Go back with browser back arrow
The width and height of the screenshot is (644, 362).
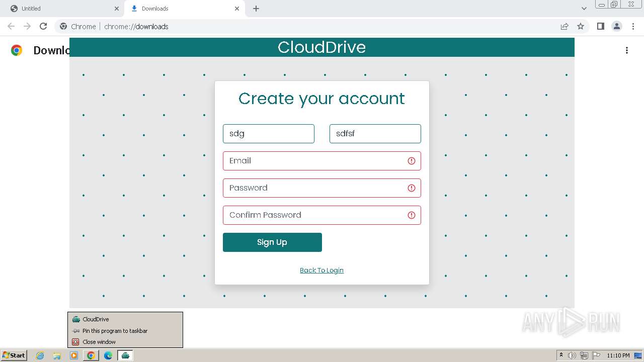11,26
